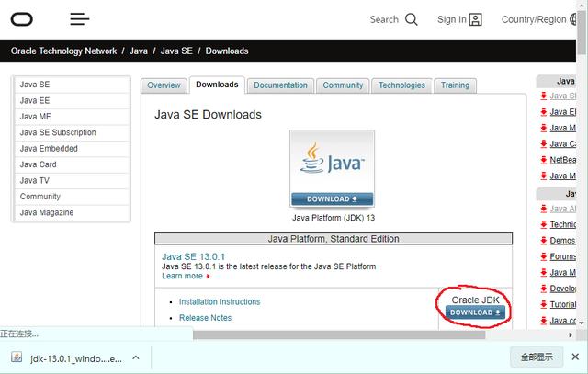Open the Training tab
This screenshot has height=374, width=588.
coord(456,85)
